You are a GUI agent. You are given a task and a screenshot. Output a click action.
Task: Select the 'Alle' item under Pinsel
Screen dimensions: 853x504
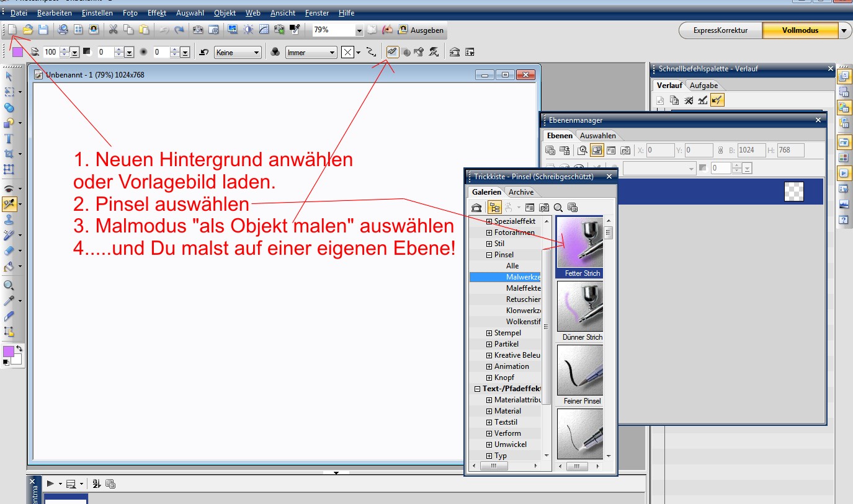coord(512,266)
